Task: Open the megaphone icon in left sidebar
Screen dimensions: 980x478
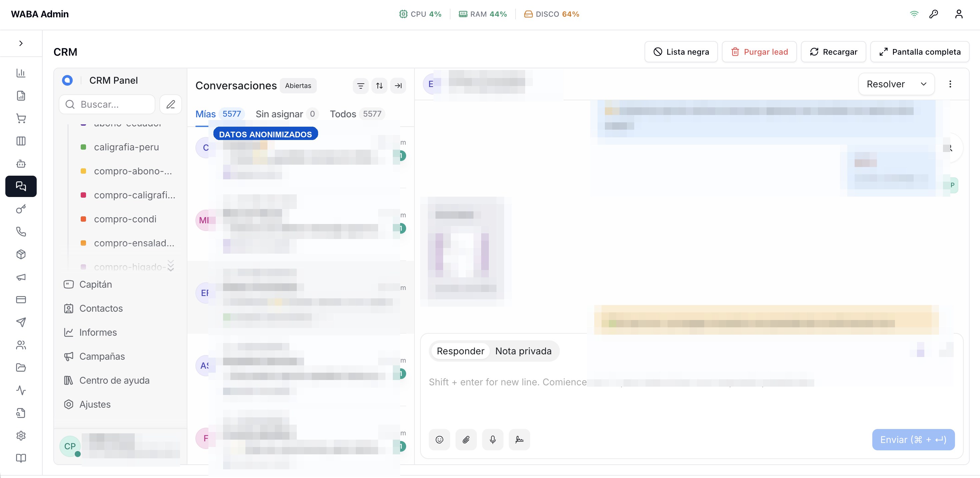Action: pos(21,277)
